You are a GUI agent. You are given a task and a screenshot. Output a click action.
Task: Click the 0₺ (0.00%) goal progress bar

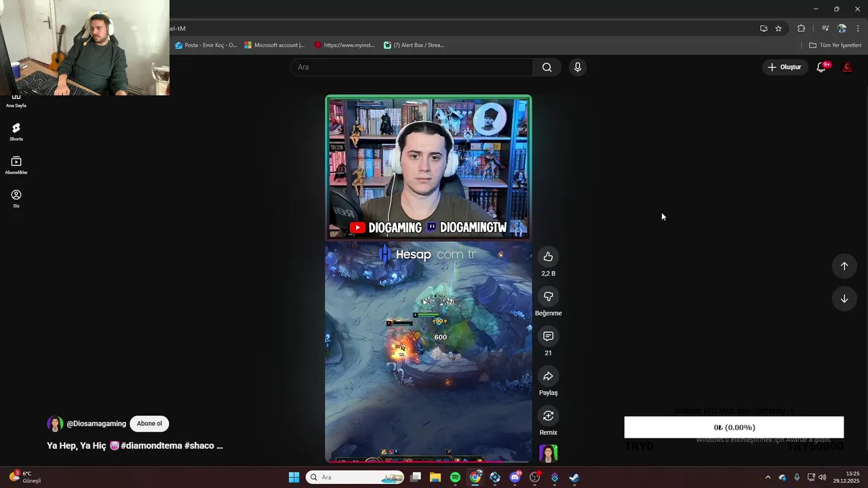pyautogui.click(x=734, y=427)
